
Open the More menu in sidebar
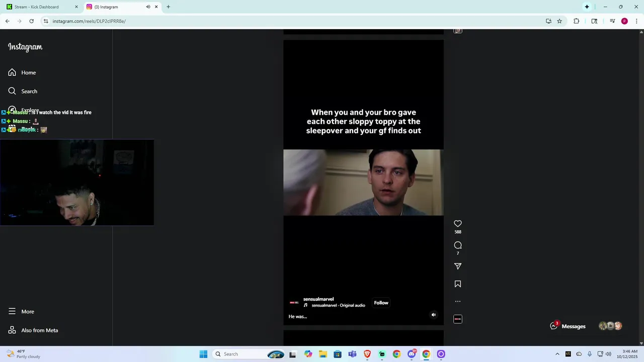pyautogui.click(x=21, y=311)
